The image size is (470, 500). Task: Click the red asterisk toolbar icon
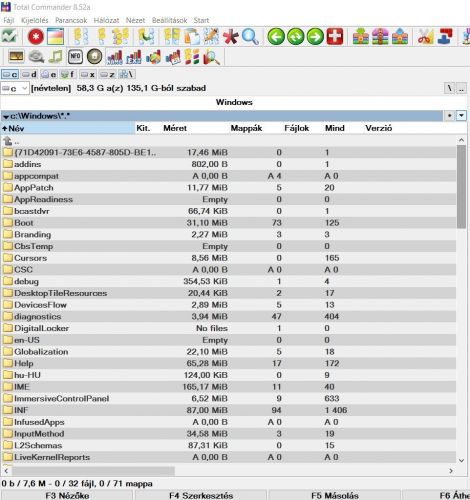tap(231, 36)
